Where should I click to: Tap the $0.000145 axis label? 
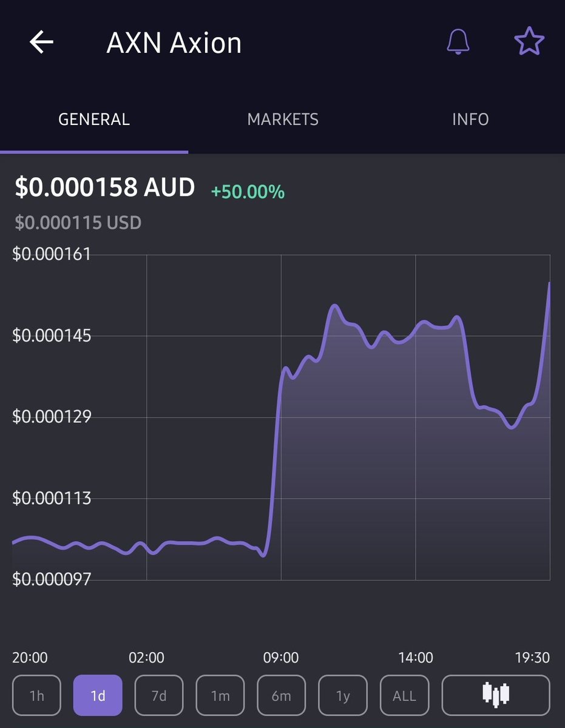tap(52, 335)
